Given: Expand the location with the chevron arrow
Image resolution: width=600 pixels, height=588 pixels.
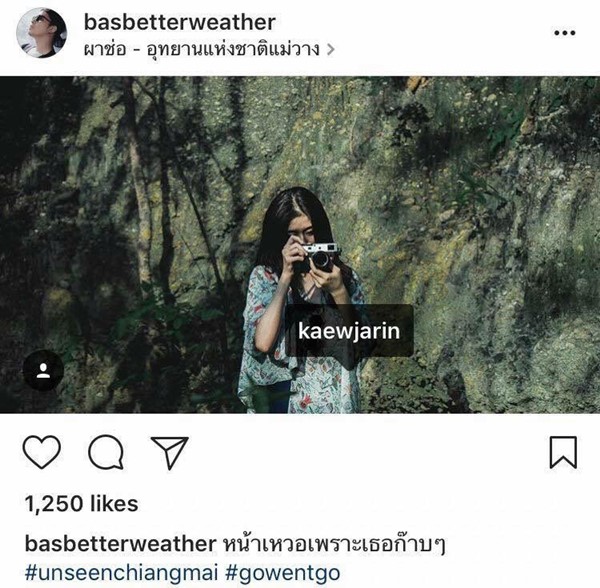Looking at the screenshot, I should (x=331, y=49).
